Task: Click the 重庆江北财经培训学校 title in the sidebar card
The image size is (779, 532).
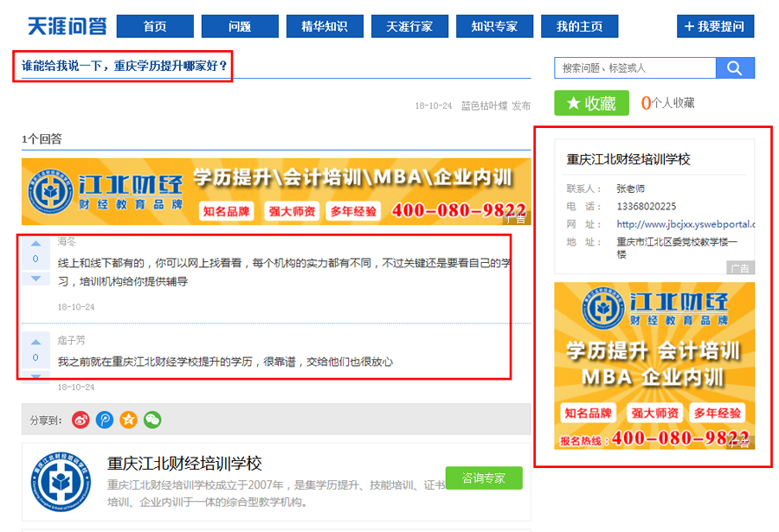Action: [628, 159]
